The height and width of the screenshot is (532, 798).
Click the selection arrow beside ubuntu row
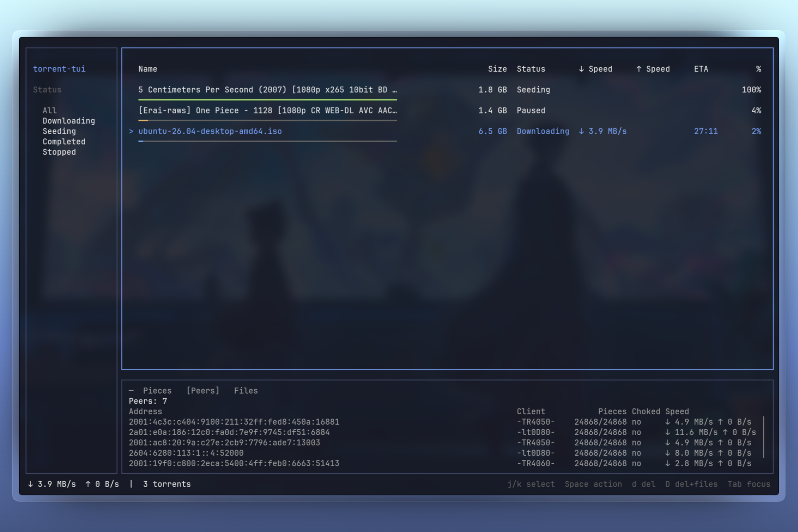pos(131,131)
